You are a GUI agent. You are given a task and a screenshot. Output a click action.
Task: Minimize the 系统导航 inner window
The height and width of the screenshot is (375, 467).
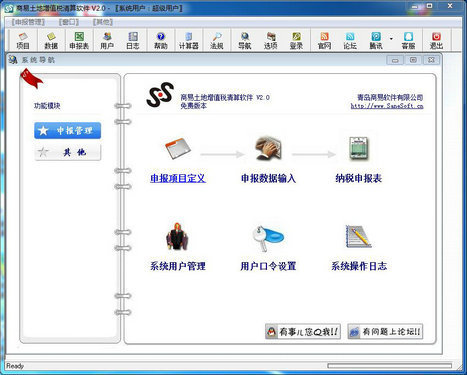tap(395, 60)
